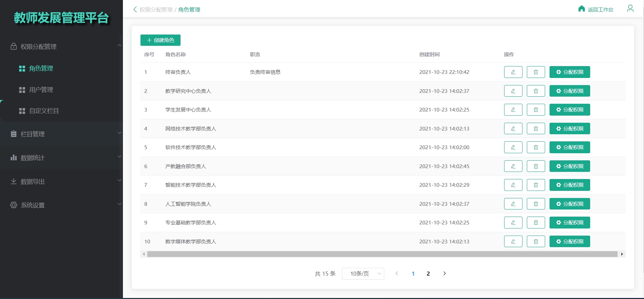Click the 角色名称 column header
This screenshot has height=299, width=644.
coord(175,55)
